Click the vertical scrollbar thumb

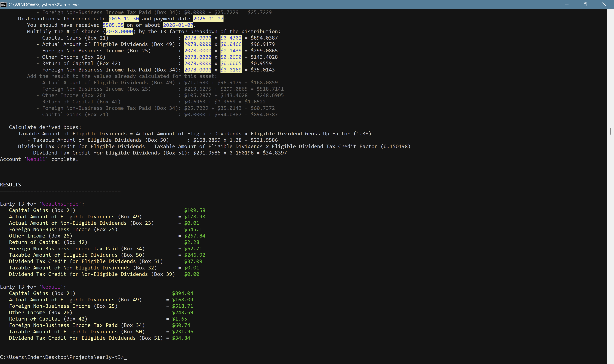[x=610, y=131]
